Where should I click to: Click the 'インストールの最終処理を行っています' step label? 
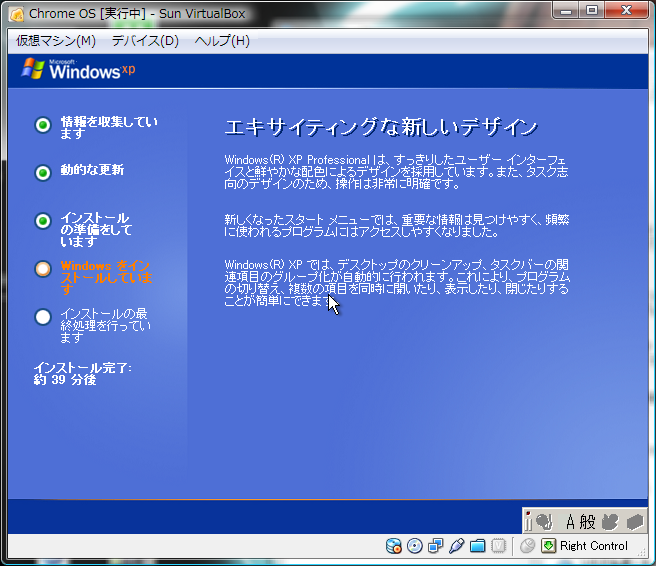[105, 325]
